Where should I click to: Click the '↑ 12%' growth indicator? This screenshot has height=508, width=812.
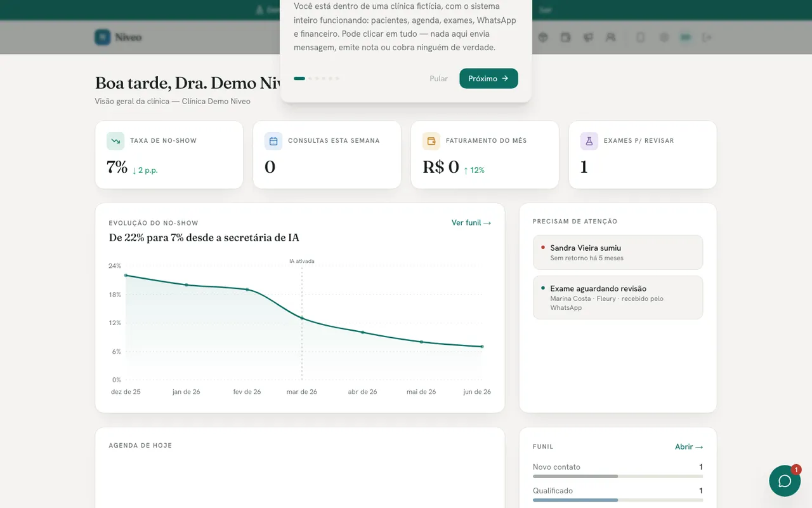coord(474,170)
